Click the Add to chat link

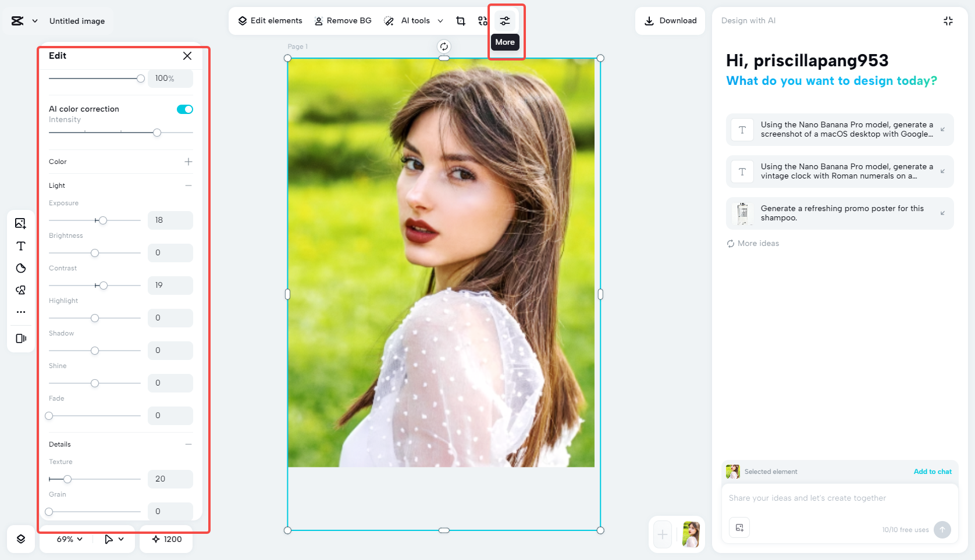pyautogui.click(x=933, y=472)
